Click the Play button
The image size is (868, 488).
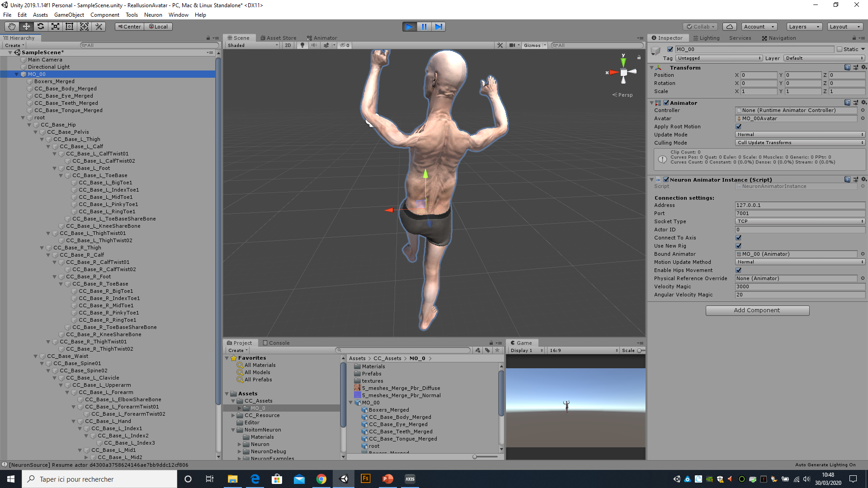point(410,27)
